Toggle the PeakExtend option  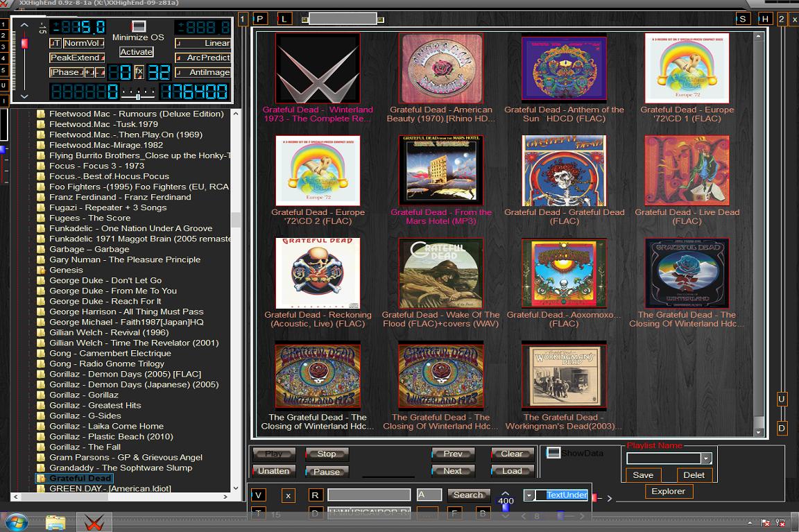tap(77, 58)
